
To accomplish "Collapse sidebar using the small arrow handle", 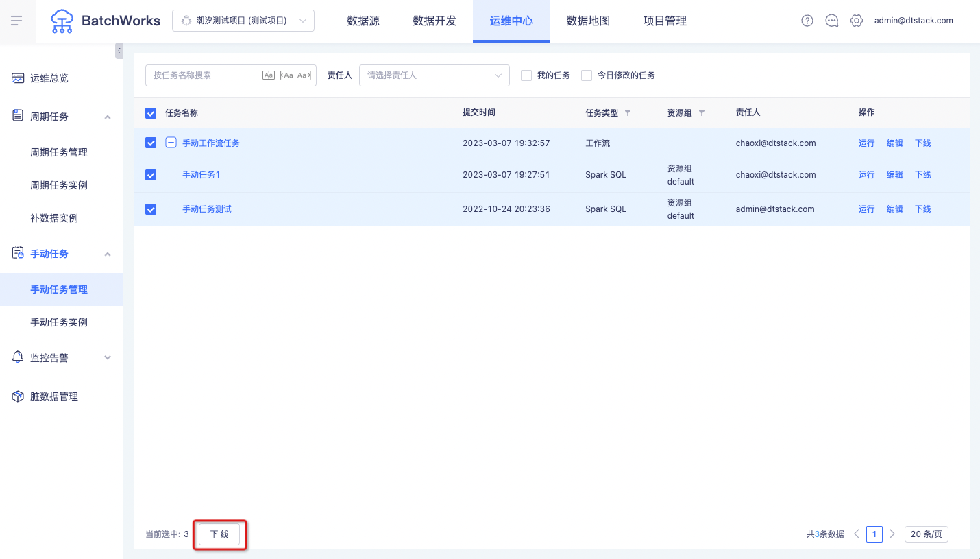I will [x=119, y=51].
